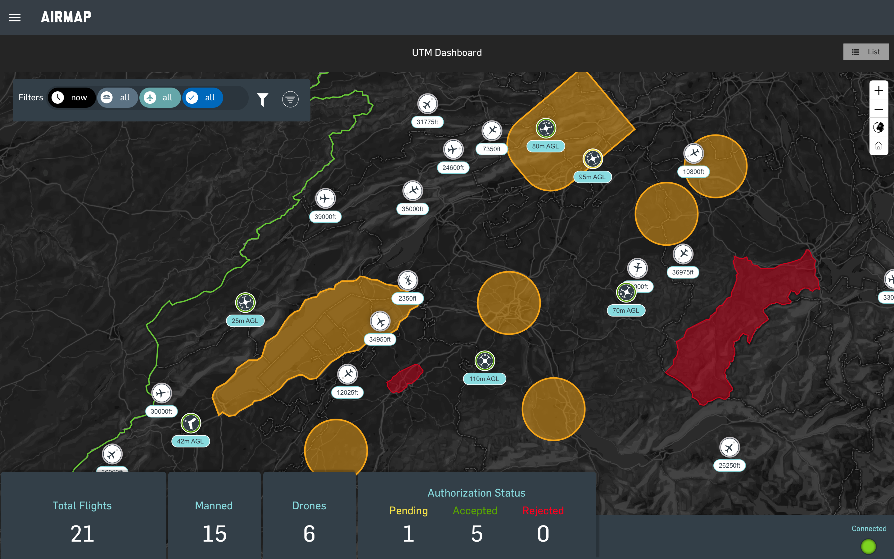Zoom out on the map
The image size is (894, 559).
tap(878, 109)
